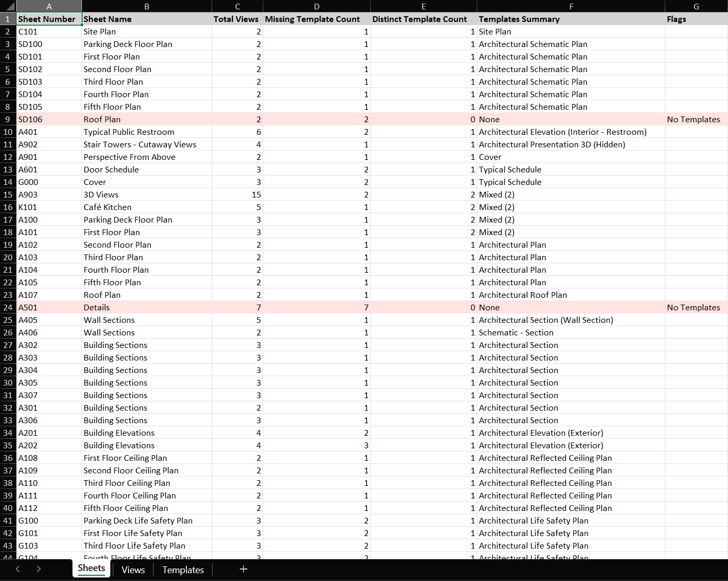Screen dimensions: 728x581
Task: Click the Café Kitchen cell
Action: (146, 207)
